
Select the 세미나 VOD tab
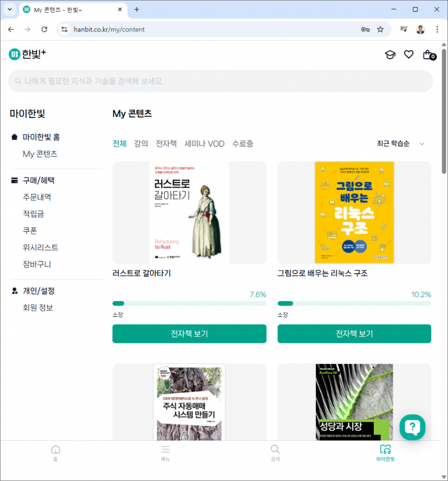coord(204,144)
